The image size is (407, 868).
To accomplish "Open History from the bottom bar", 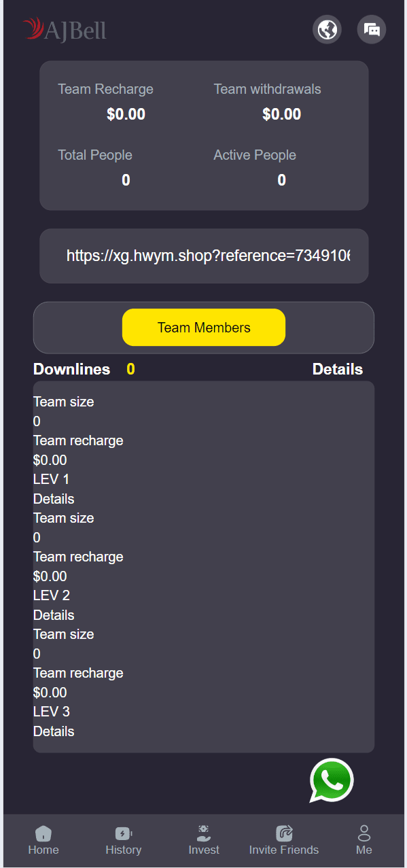I will [x=124, y=833].
